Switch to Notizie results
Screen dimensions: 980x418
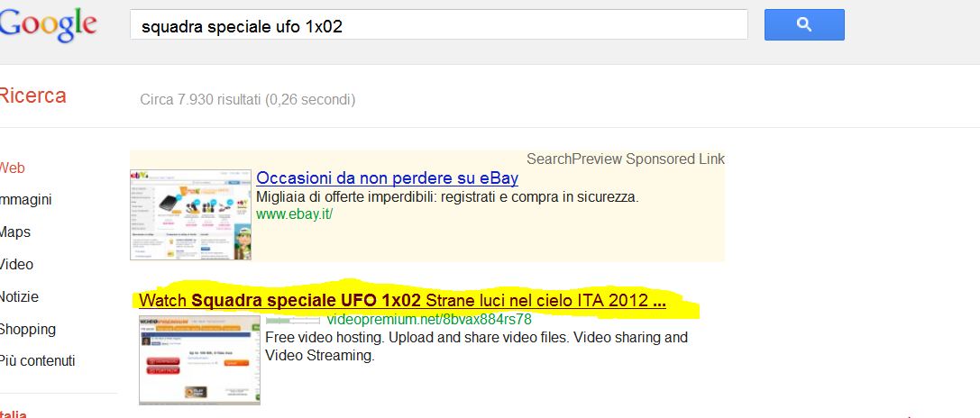coord(19,296)
